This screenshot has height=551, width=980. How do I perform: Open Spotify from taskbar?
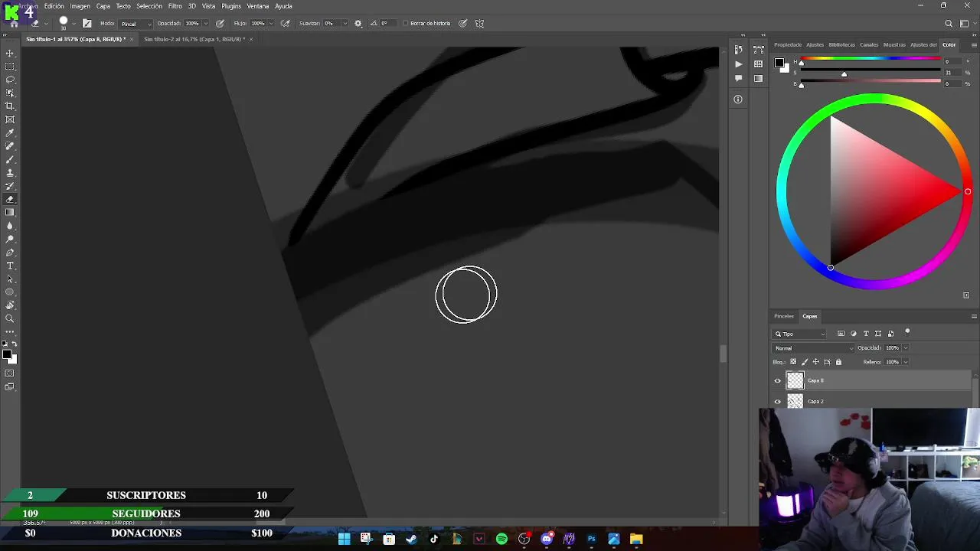(501, 539)
